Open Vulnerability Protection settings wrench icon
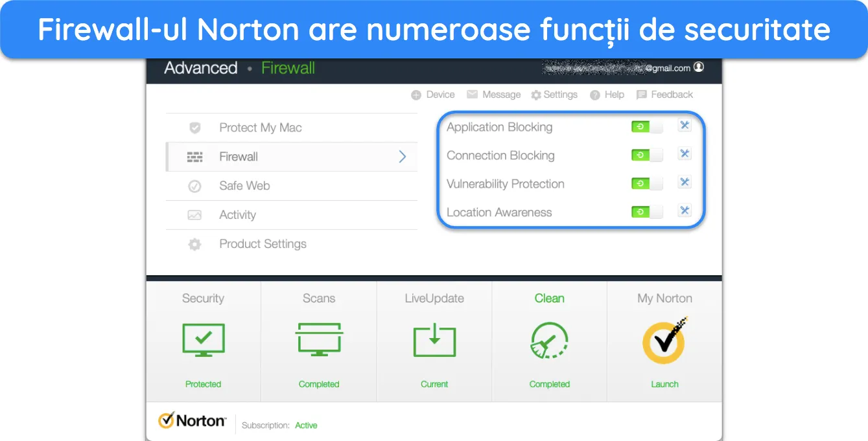 coord(684,183)
